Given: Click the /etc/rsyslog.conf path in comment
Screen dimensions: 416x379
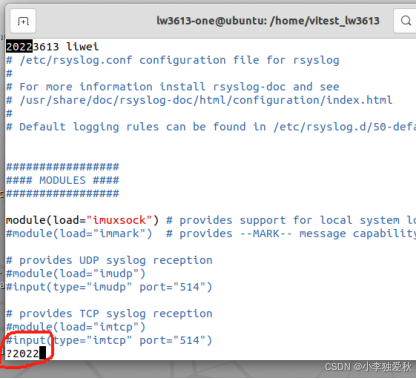Looking at the screenshot, I should click(x=76, y=60).
